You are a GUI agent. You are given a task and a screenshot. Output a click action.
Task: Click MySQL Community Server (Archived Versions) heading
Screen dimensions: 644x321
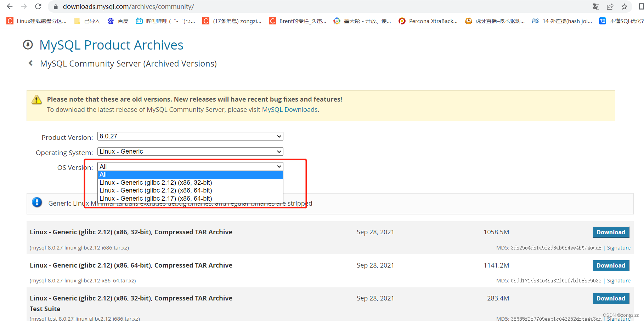point(128,64)
